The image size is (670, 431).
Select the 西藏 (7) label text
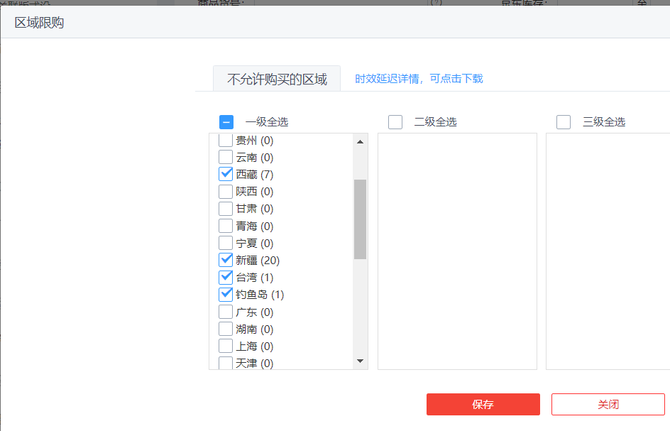[x=255, y=174]
